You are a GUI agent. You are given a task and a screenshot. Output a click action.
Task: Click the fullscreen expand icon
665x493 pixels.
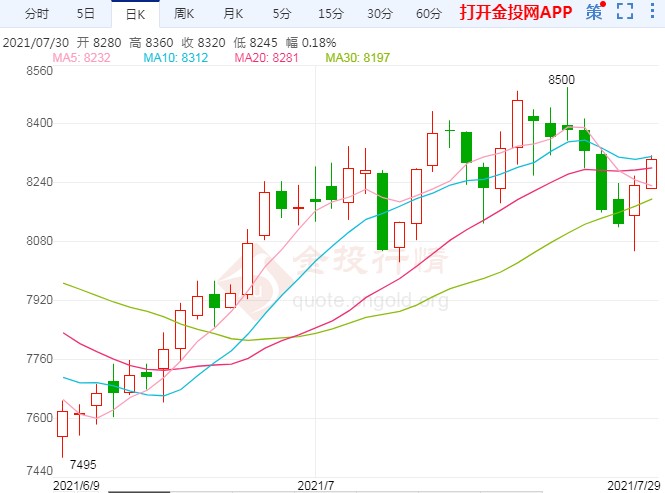point(625,13)
